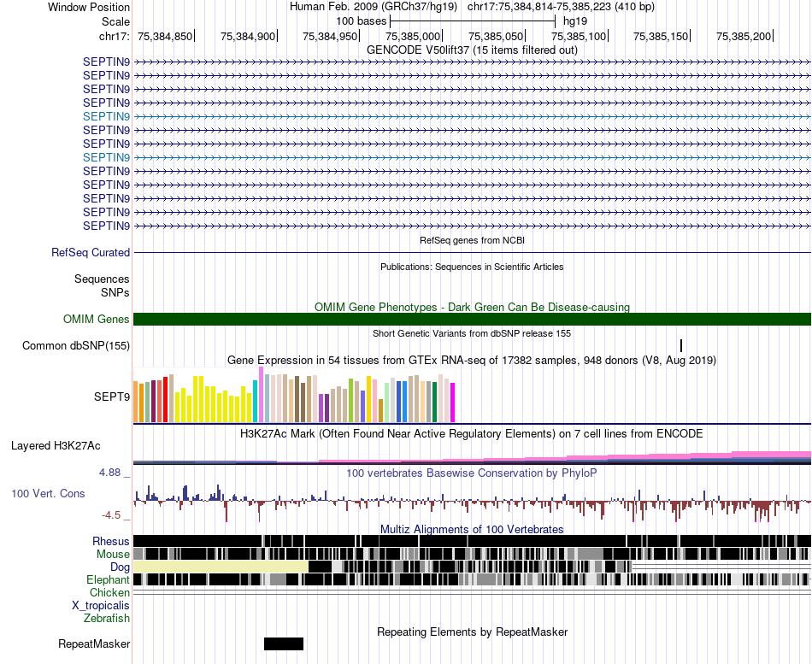The image size is (812, 664).
Task: Open the 100 Vert. Cons label
Action: (x=48, y=493)
